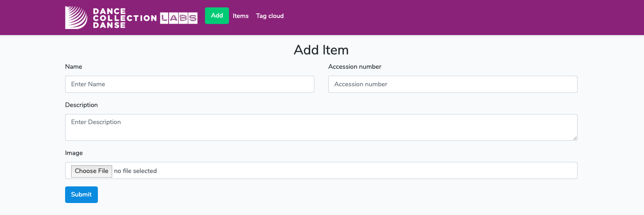Go to the Tag cloud page

coord(270,16)
